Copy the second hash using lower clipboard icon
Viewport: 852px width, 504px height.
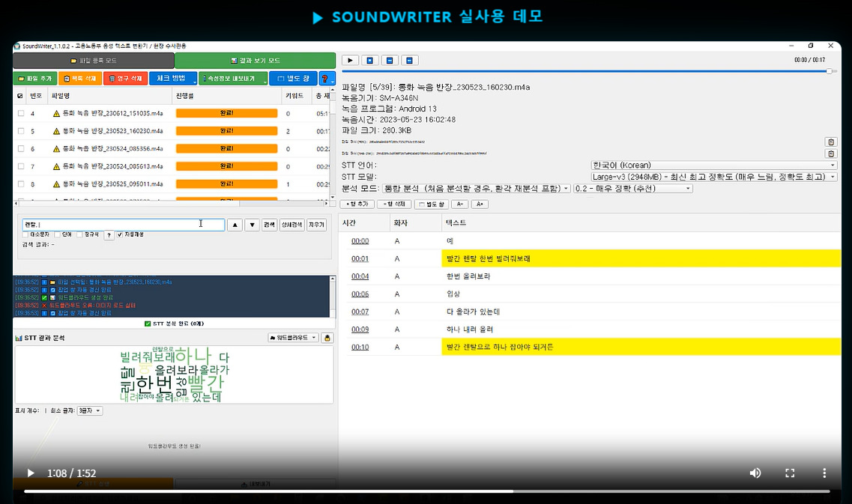[831, 154]
